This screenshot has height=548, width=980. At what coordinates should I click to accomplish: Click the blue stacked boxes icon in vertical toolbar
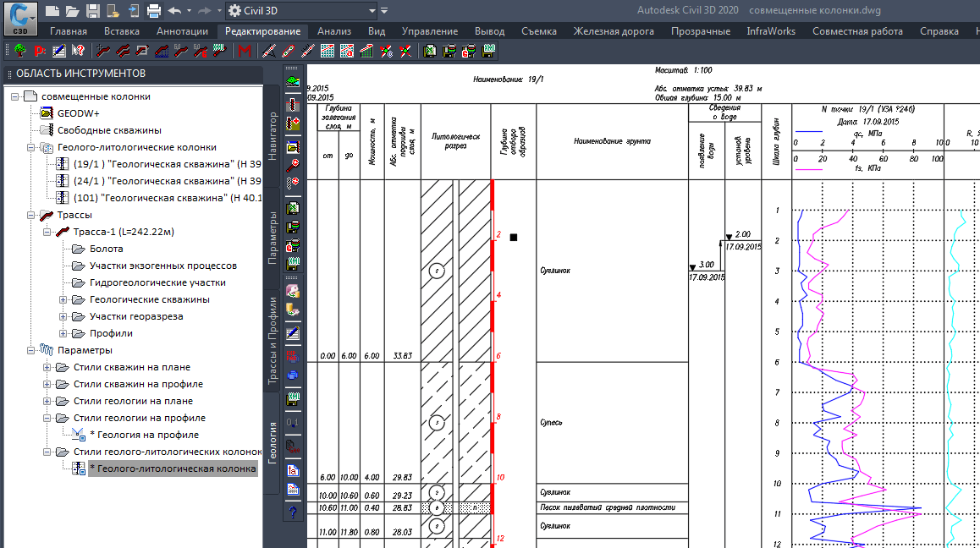pyautogui.click(x=293, y=375)
